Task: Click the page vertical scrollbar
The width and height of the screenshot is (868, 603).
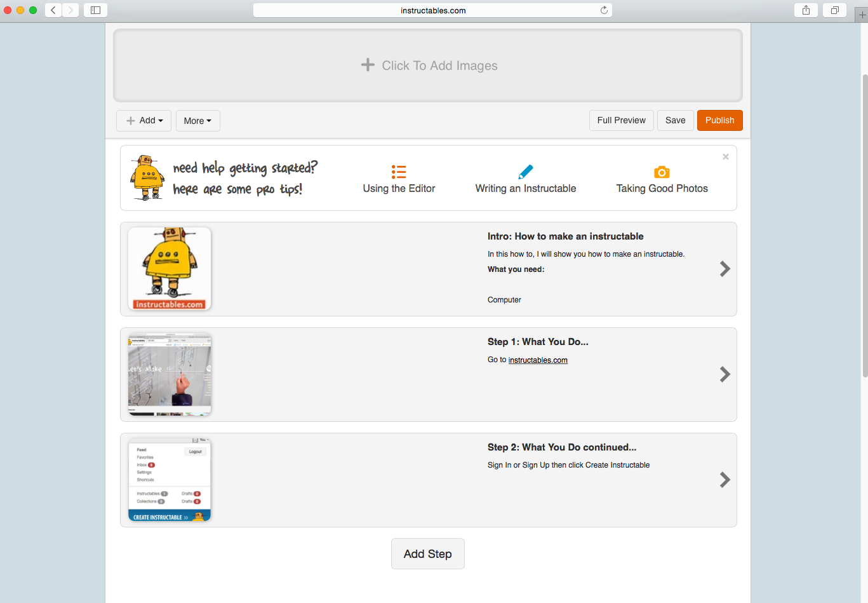Action: [864, 226]
